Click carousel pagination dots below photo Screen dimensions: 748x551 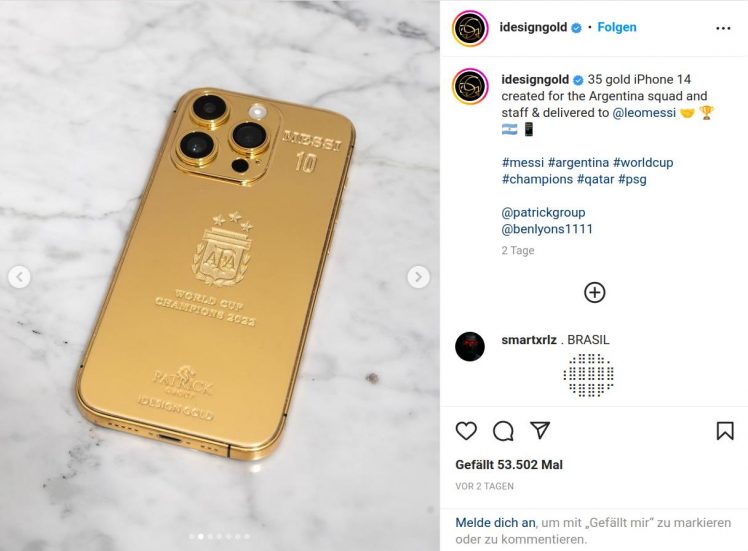coord(219,537)
